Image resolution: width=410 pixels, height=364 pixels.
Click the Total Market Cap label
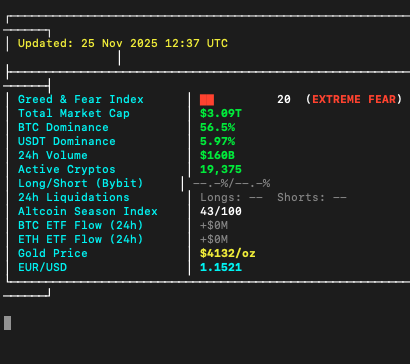click(74, 113)
